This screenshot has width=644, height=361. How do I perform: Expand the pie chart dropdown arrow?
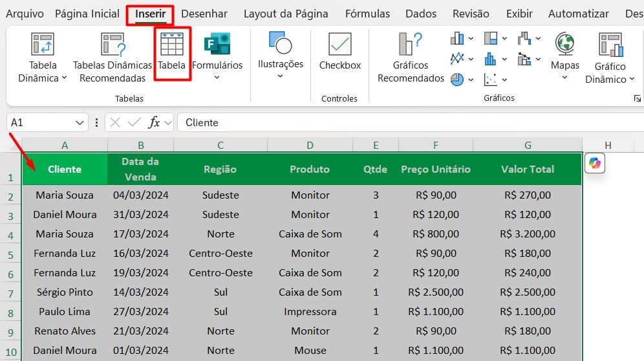(x=471, y=80)
